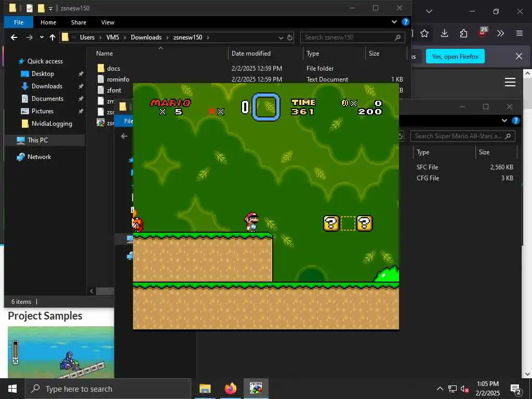Open the View ribbon tab

pyautogui.click(x=108, y=22)
